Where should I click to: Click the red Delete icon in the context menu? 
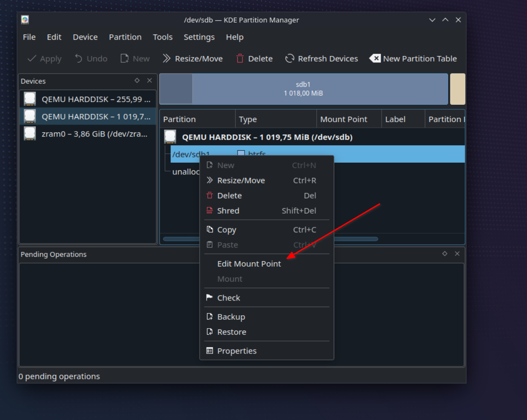(x=210, y=195)
